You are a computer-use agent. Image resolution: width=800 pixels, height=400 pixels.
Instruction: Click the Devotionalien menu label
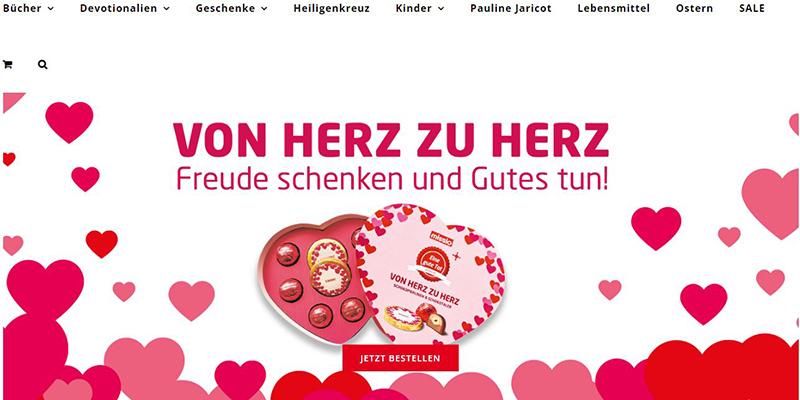click(x=118, y=9)
